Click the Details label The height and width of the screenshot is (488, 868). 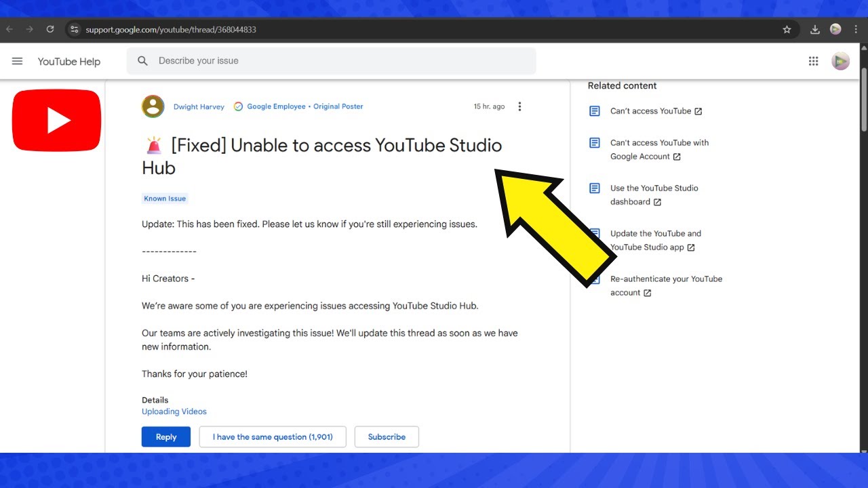(x=155, y=400)
